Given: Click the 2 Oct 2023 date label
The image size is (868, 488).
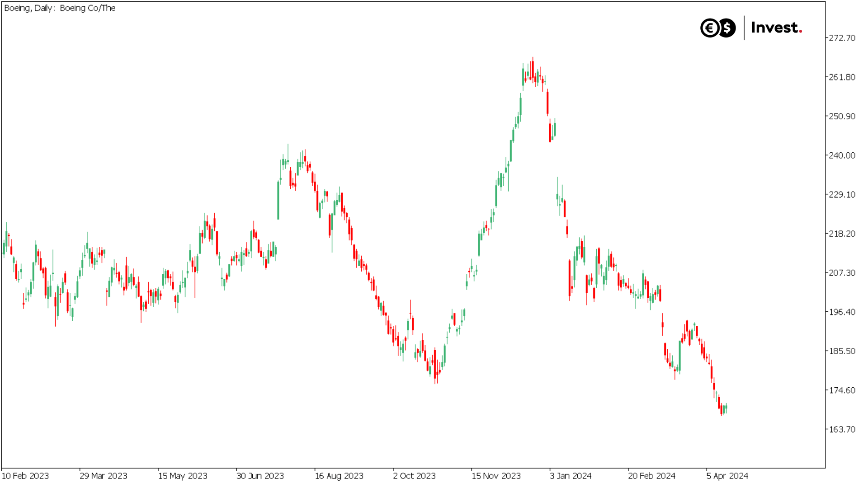Looking at the screenshot, I should point(415,476).
